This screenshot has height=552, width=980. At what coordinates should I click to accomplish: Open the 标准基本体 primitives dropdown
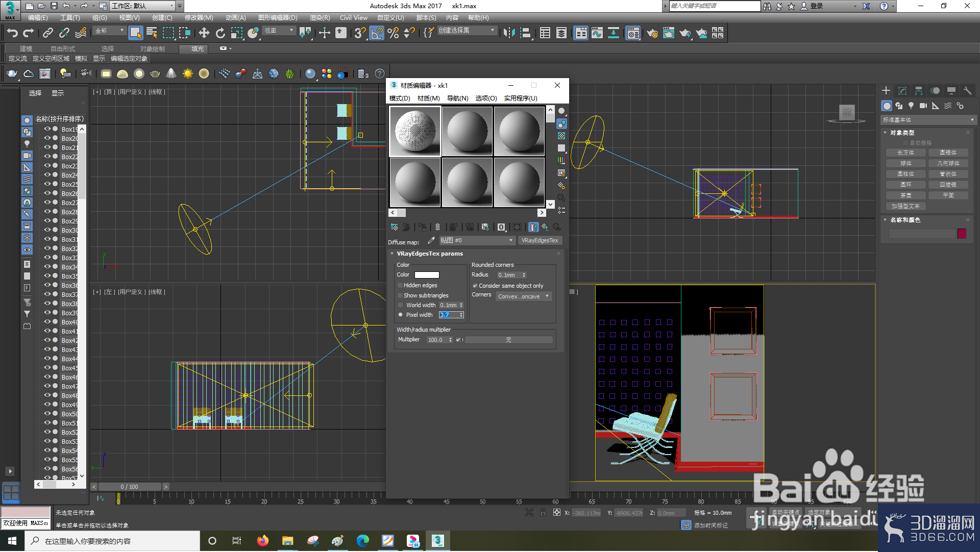click(x=928, y=120)
